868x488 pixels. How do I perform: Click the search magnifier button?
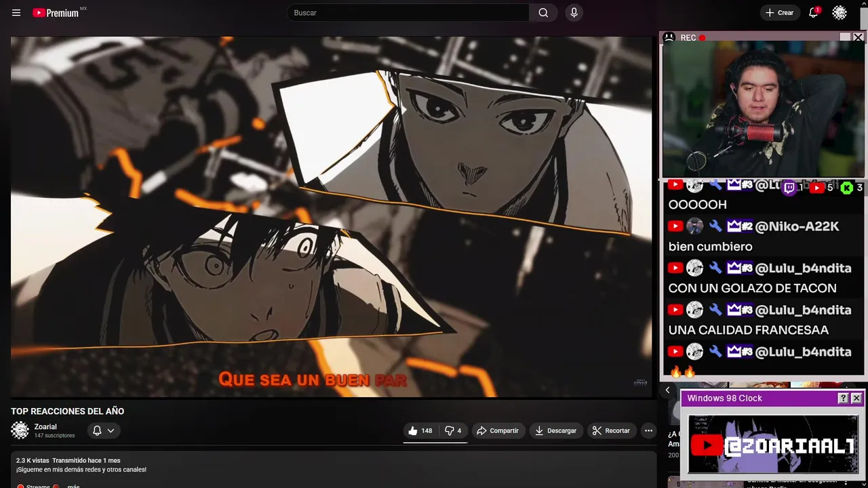point(543,13)
